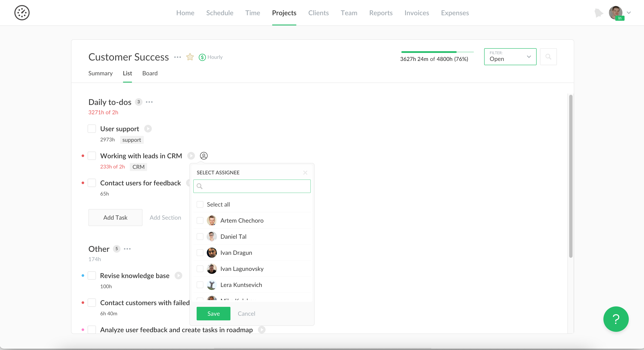Open the Filter Open dropdown

pyautogui.click(x=510, y=57)
